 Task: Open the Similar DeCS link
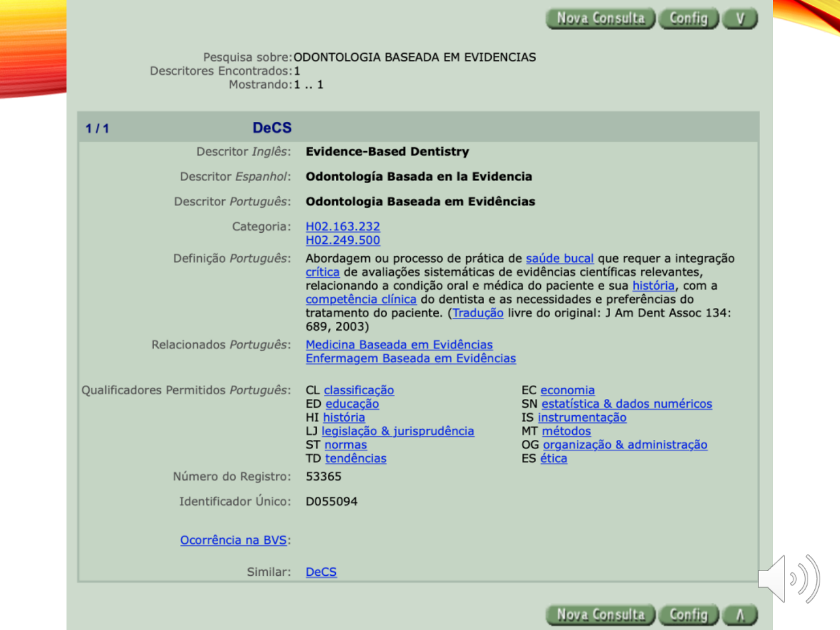point(321,572)
